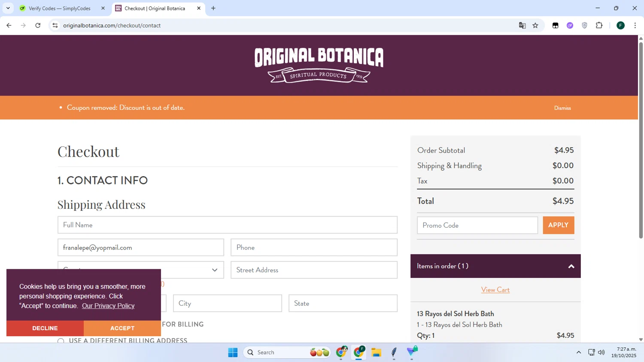
Task: View site information icon in address bar
Action: 55,25
